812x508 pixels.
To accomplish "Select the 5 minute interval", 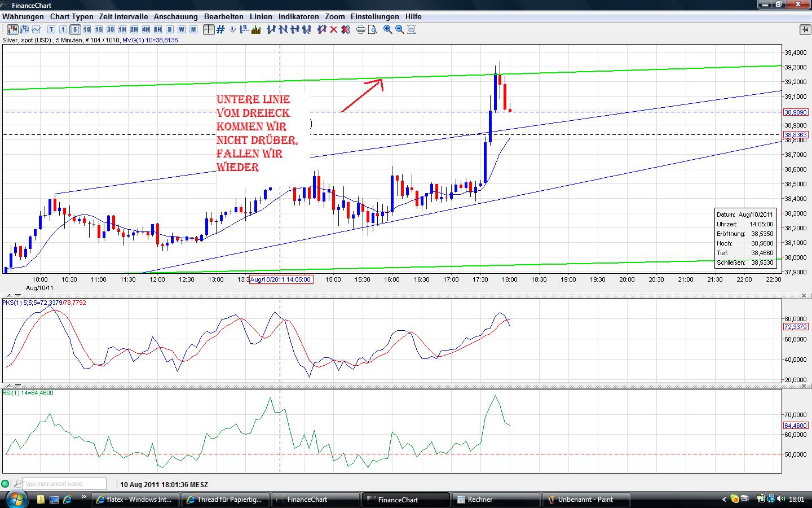I will pyautogui.click(x=75, y=29).
